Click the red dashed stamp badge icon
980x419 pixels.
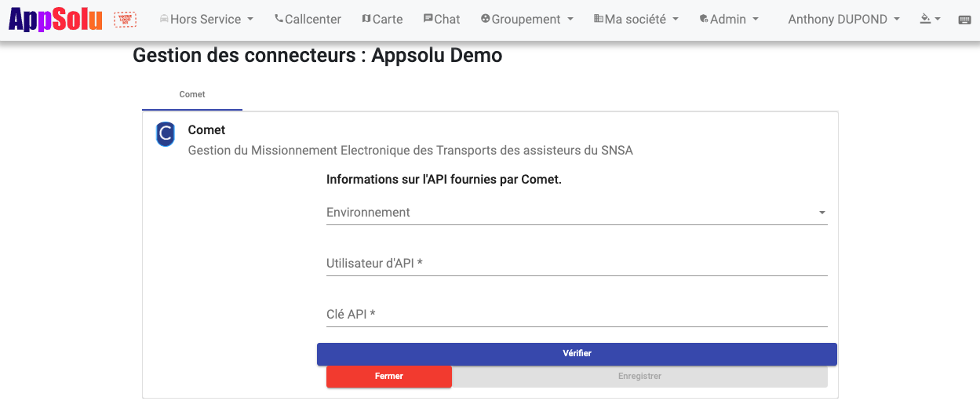click(125, 20)
